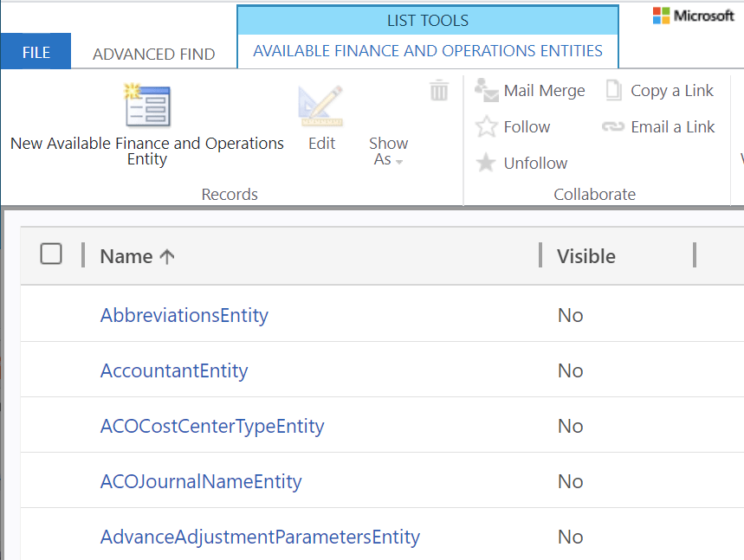Switch to the ADVANCED FIND tab
The width and height of the screenshot is (744, 560).
point(153,54)
